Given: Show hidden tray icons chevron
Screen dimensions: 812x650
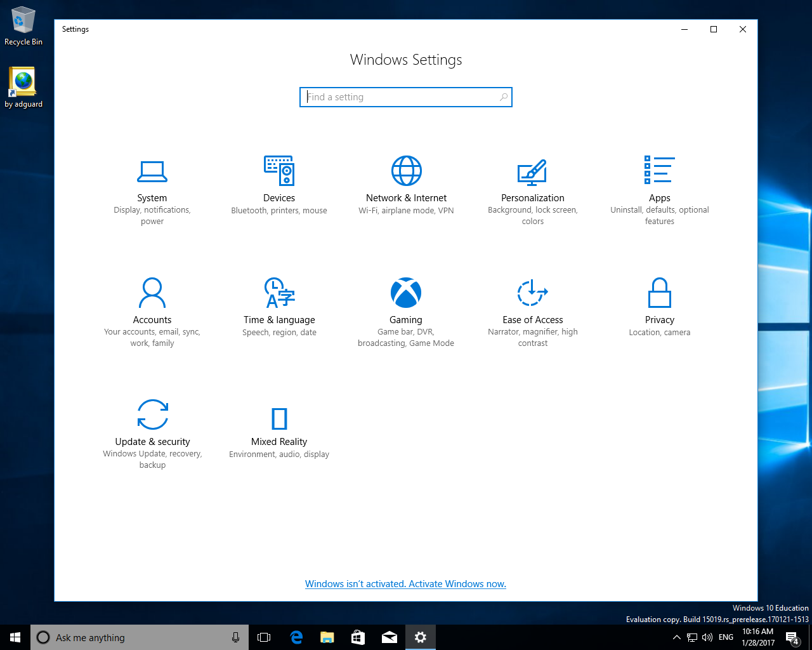Looking at the screenshot, I should point(676,637).
